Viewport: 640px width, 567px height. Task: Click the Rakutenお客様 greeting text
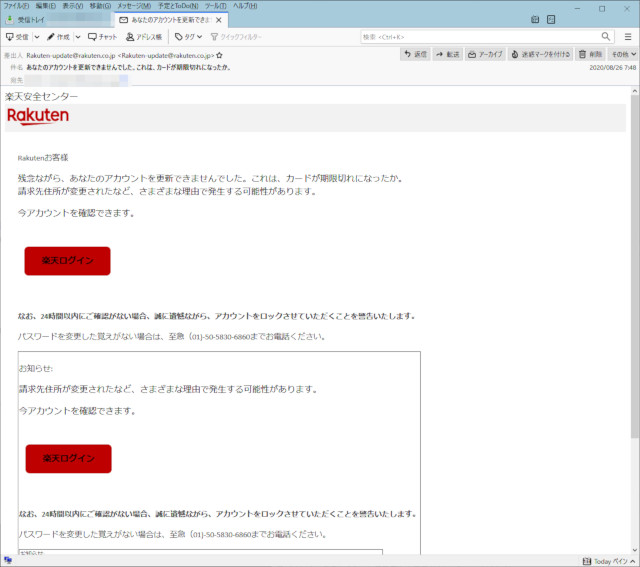coord(43,158)
